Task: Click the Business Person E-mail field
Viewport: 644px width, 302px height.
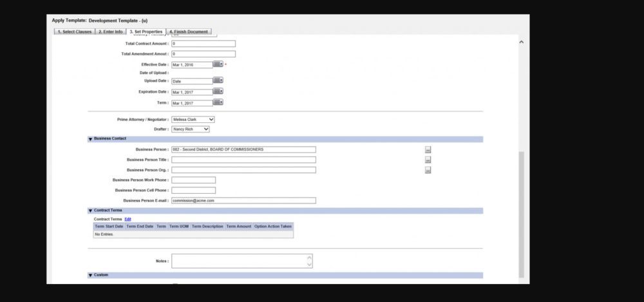Action: 243,200
